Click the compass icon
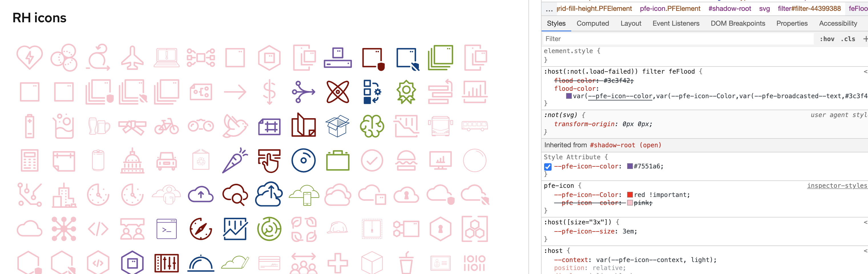The image size is (868, 274). (201, 229)
